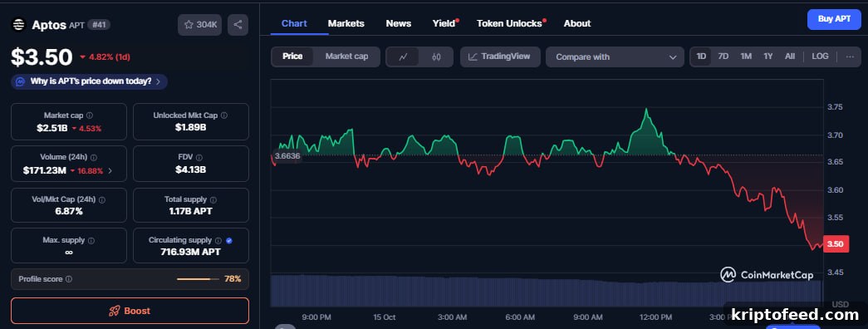Show Unlocked Mkt Cap info icon
Screen dimensions: 868x329
pos(224,115)
